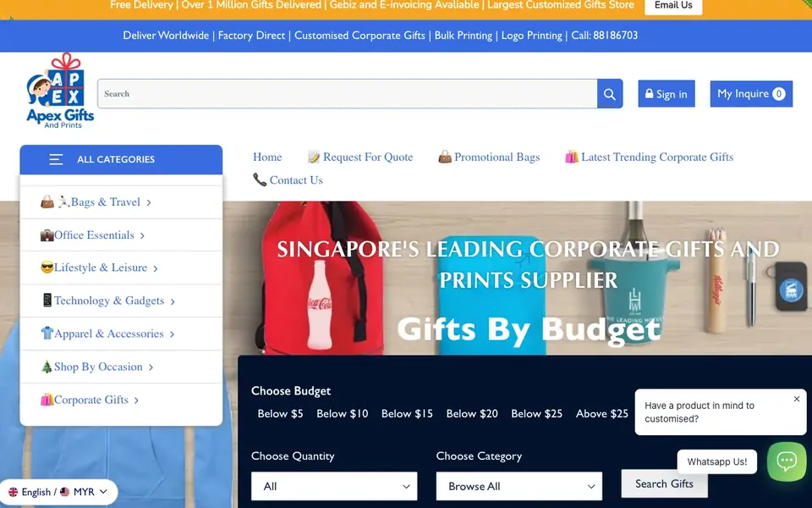Expand the Apparel & Accessories chevron
This screenshot has width=812, height=508.
pos(172,334)
